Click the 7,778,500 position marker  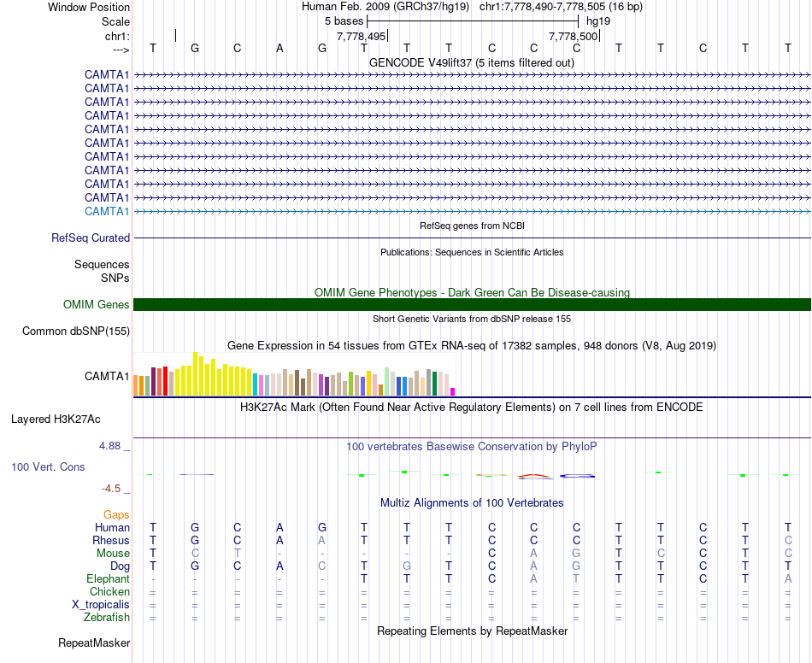point(574,36)
